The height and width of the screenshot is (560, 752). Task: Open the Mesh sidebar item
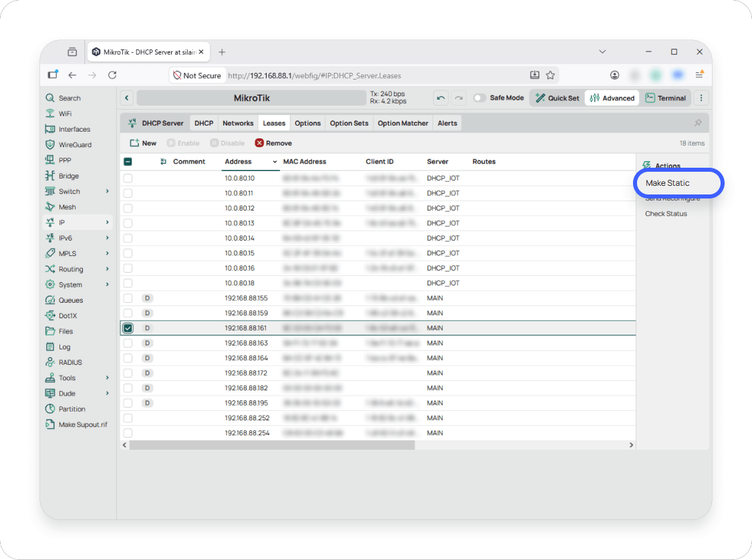click(x=60, y=207)
